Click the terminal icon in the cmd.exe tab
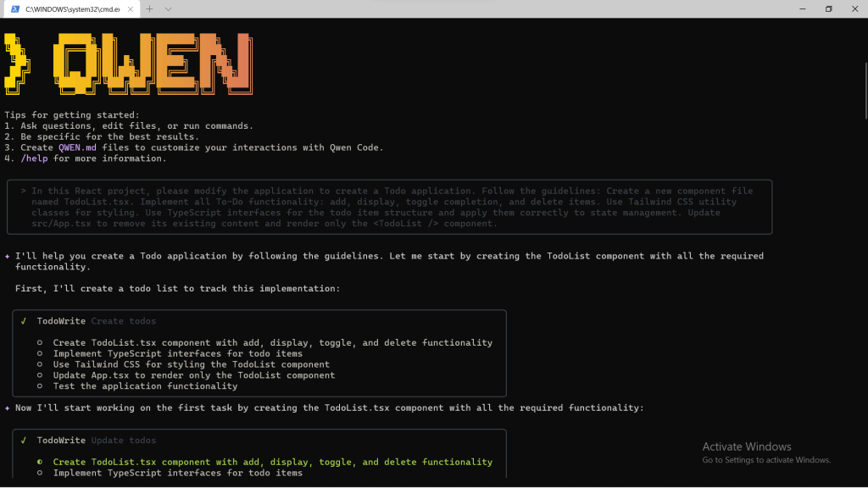Viewport: 868px width, 488px height. click(14, 8)
